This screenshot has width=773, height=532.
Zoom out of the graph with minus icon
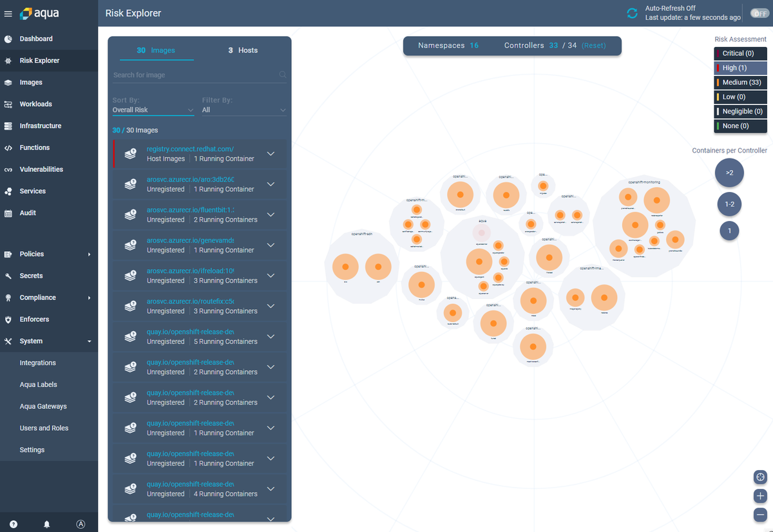click(760, 515)
